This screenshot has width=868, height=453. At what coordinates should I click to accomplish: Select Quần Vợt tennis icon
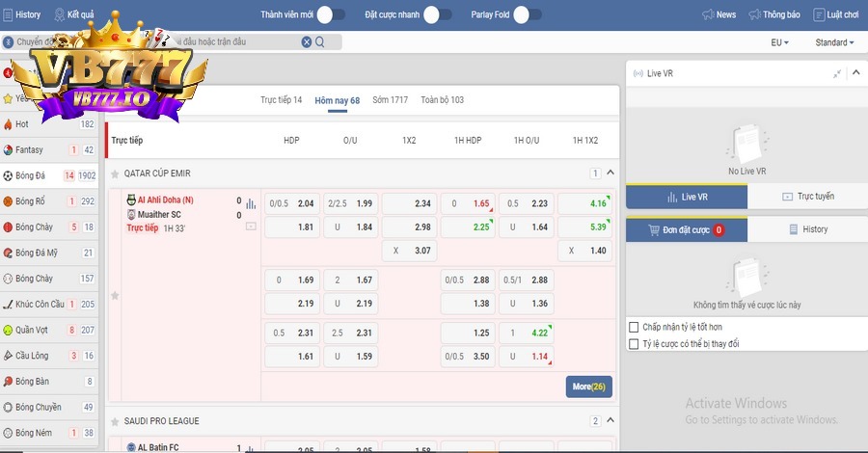coord(8,331)
